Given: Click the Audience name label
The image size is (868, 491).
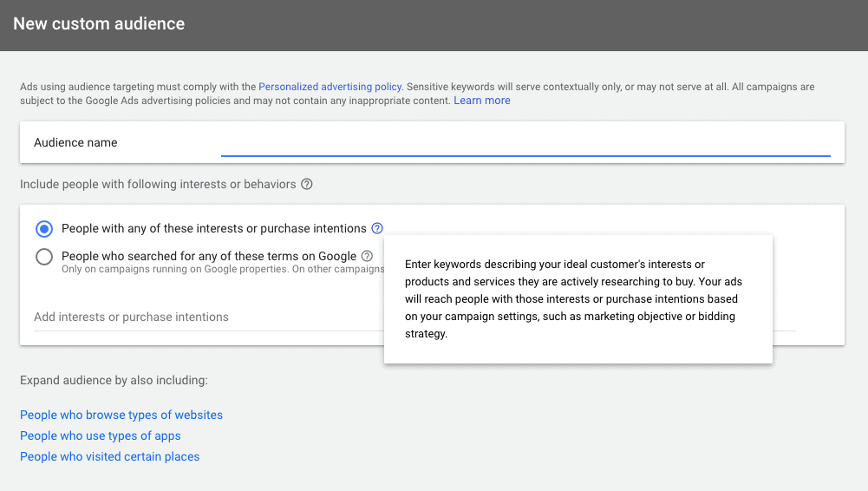Looking at the screenshot, I should tap(75, 143).
